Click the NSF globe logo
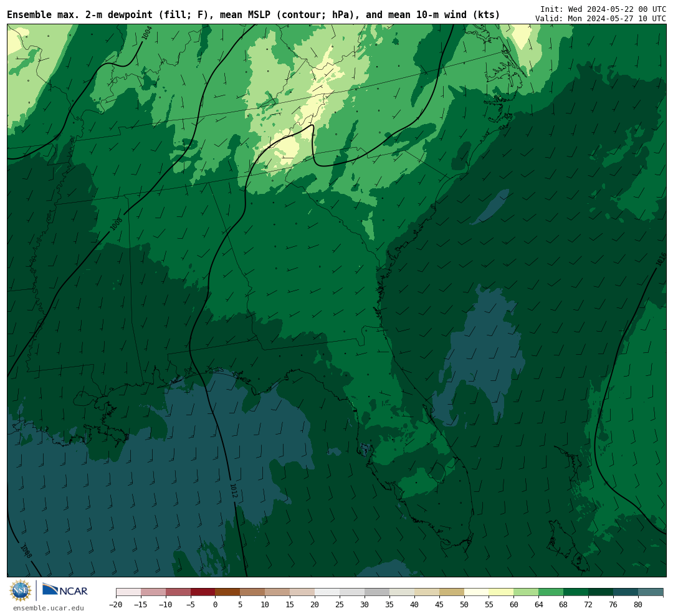 (21, 590)
